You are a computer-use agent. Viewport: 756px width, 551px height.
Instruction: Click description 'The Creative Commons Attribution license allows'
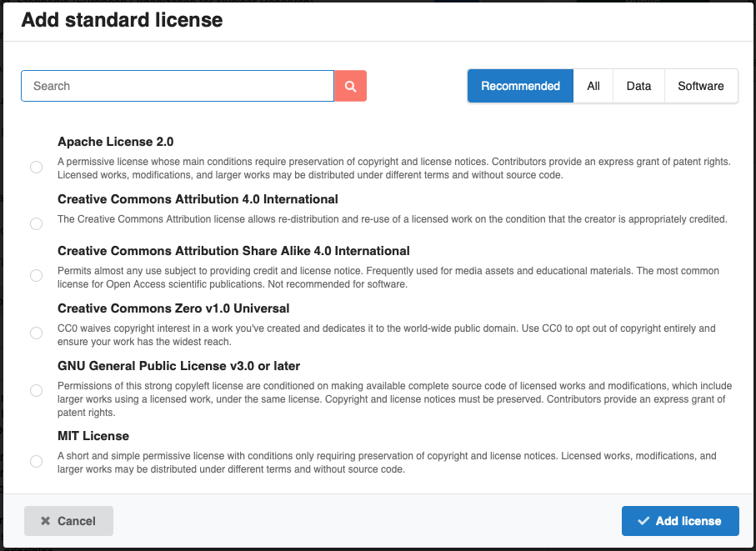(x=392, y=219)
